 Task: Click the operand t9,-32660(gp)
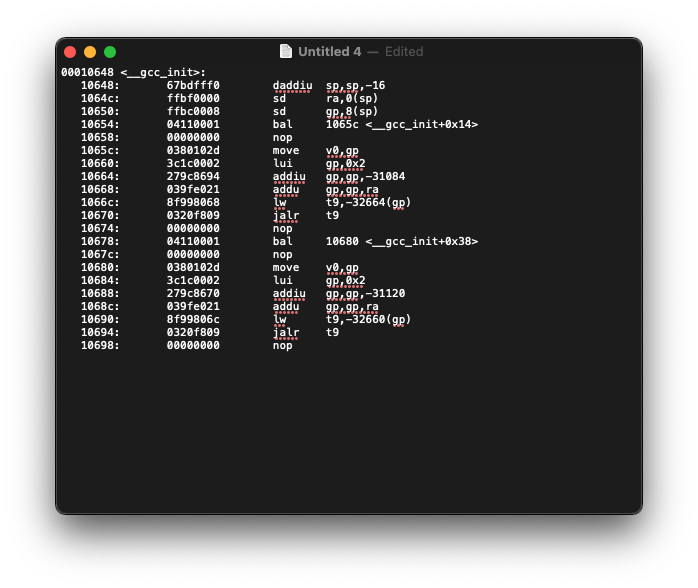click(368, 320)
